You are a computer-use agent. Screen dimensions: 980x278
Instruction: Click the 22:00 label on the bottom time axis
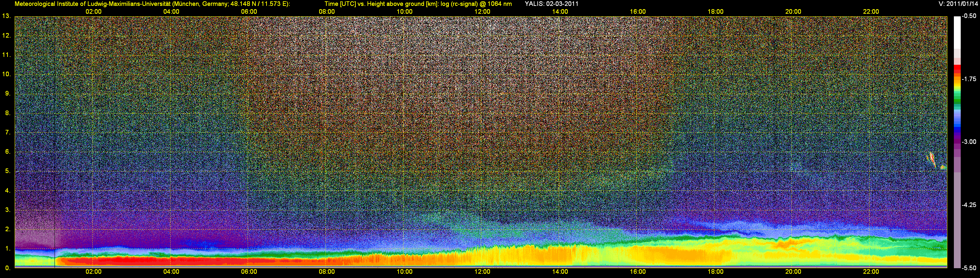[x=871, y=272]
